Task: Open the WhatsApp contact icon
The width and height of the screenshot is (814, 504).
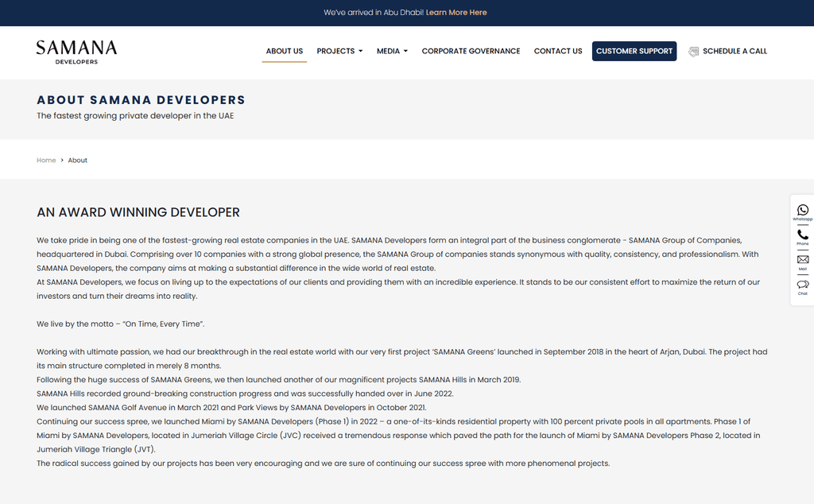Action: click(x=803, y=210)
